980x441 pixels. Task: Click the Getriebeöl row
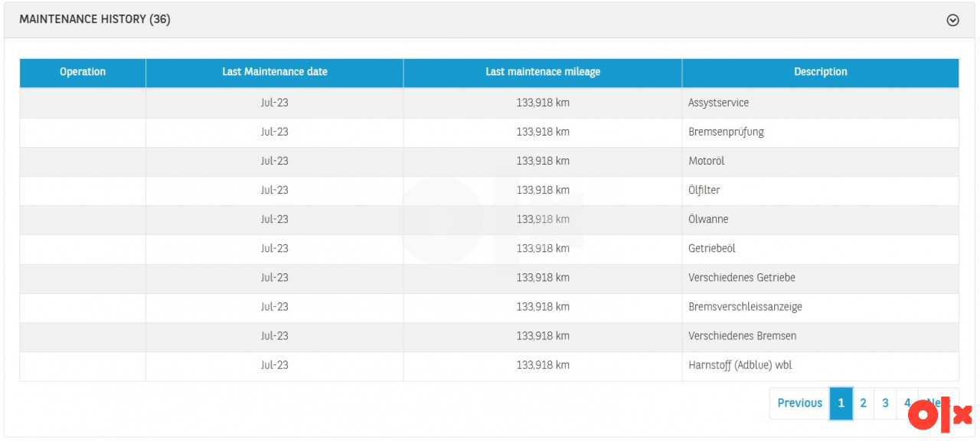coord(711,248)
